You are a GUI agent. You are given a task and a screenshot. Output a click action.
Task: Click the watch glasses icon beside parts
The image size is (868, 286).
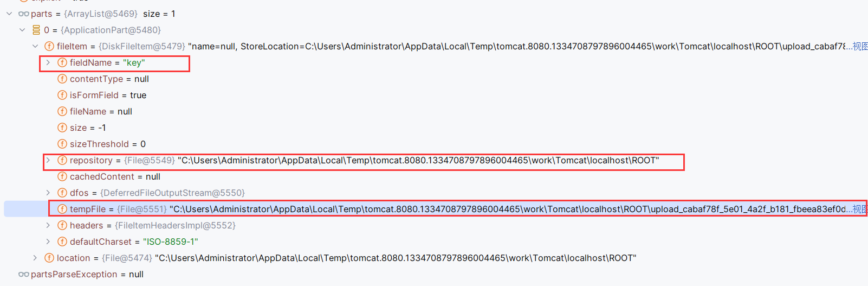pos(23,14)
